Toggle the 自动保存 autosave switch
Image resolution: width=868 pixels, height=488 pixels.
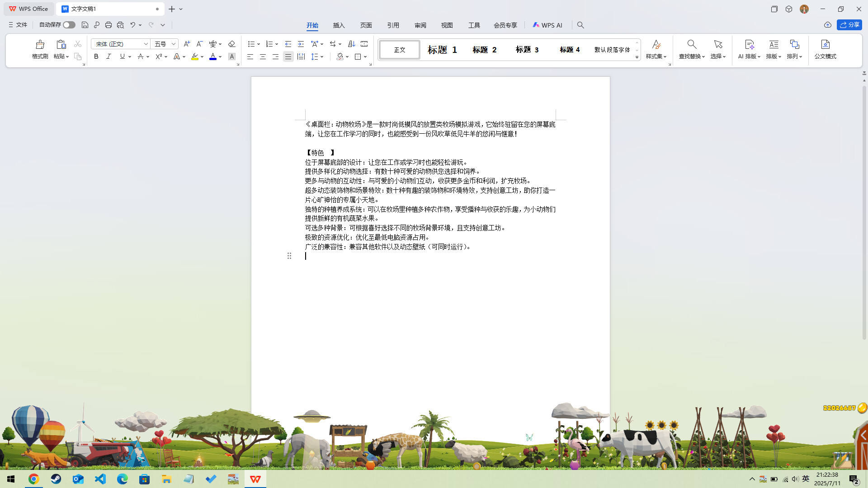coord(69,25)
